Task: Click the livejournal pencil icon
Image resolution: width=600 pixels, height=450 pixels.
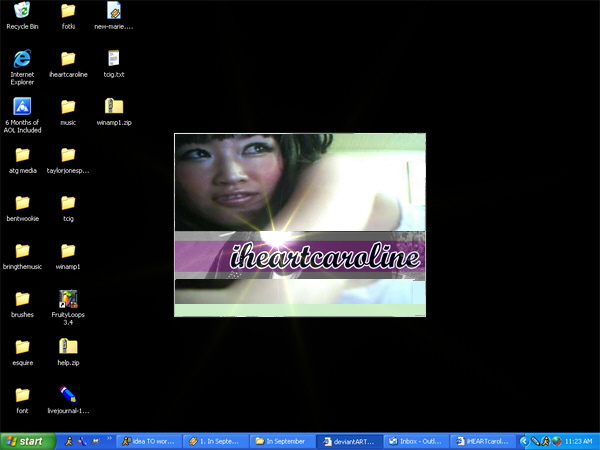Action: click(68, 394)
